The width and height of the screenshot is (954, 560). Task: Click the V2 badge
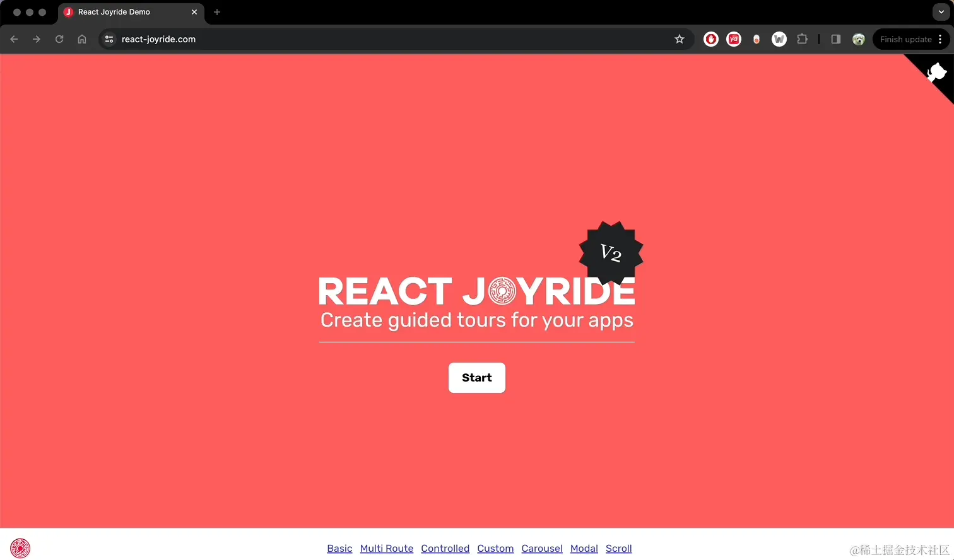pos(611,254)
